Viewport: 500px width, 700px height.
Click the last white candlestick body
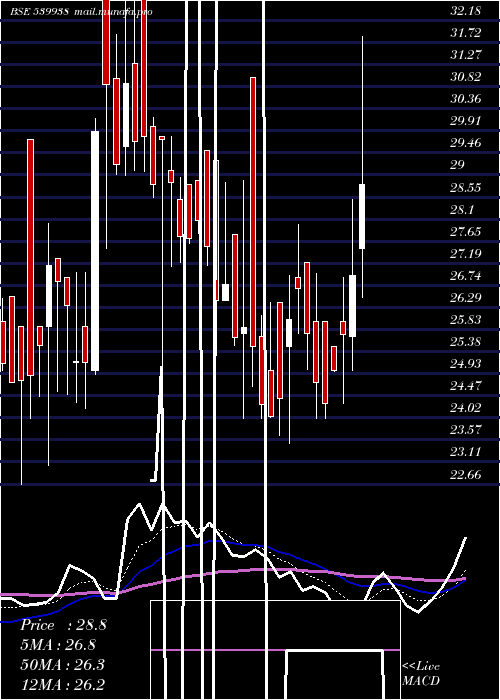click(362, 216)
